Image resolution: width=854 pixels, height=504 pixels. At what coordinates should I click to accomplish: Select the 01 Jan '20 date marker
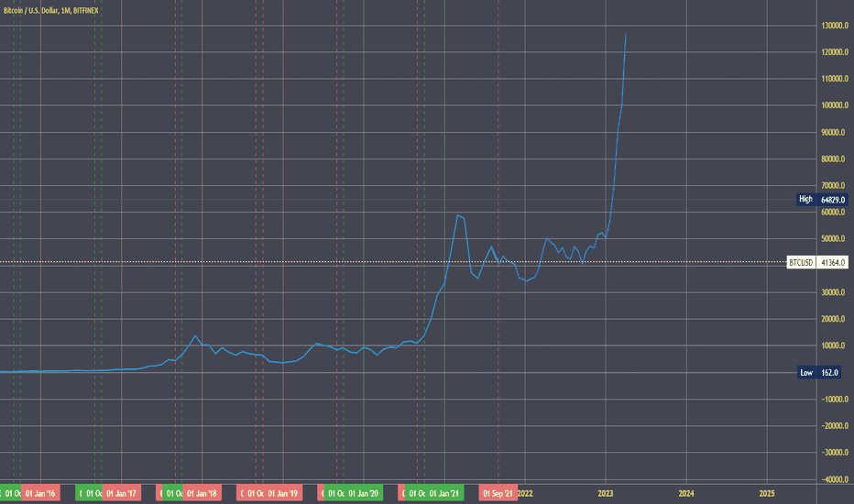pyautogui.click(x=363, y=494)
